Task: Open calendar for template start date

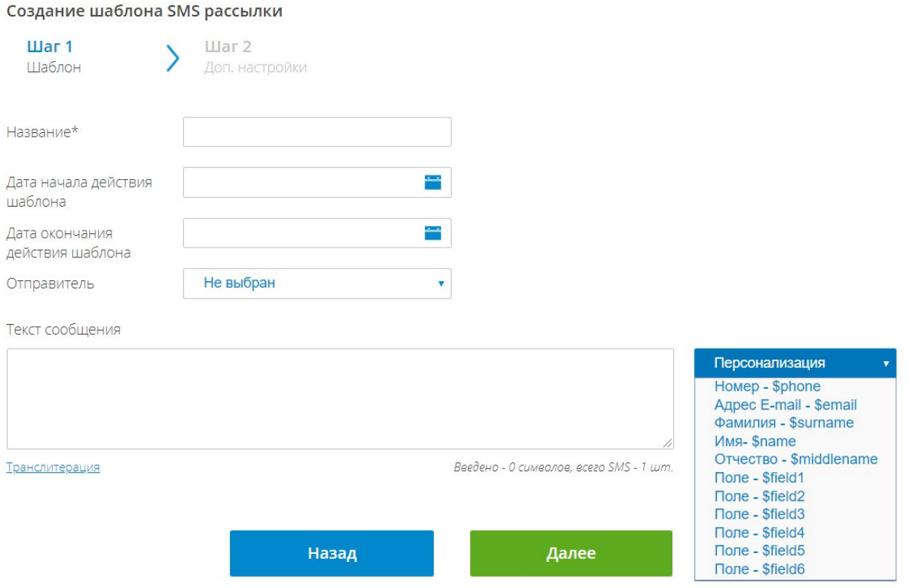Action: (x=433, y=182)
